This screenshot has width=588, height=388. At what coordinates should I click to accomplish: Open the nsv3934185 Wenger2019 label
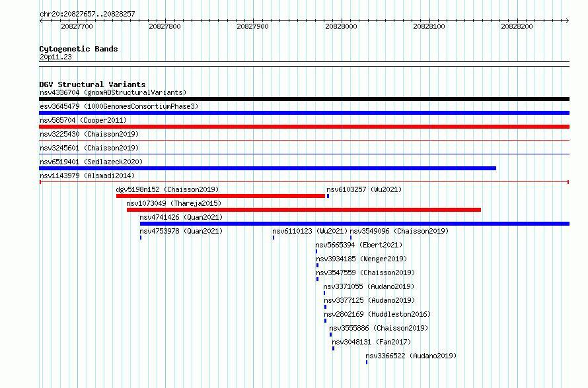point(361,259)
